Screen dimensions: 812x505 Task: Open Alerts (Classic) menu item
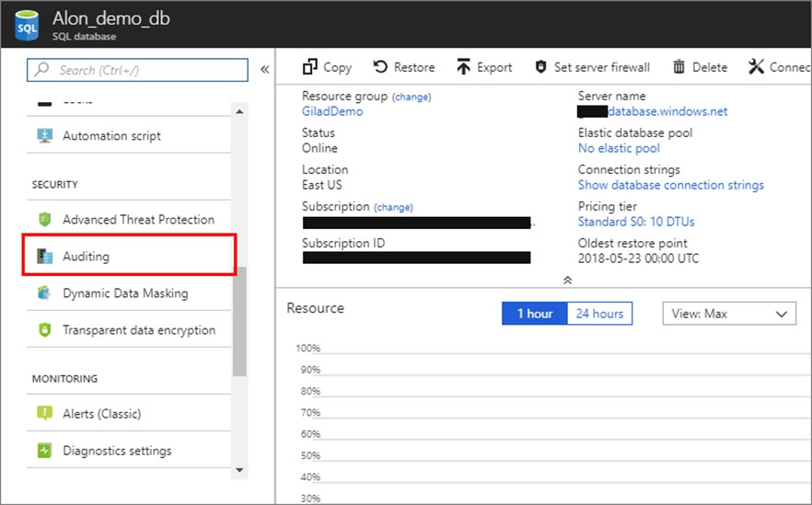[x=129, y=413]
